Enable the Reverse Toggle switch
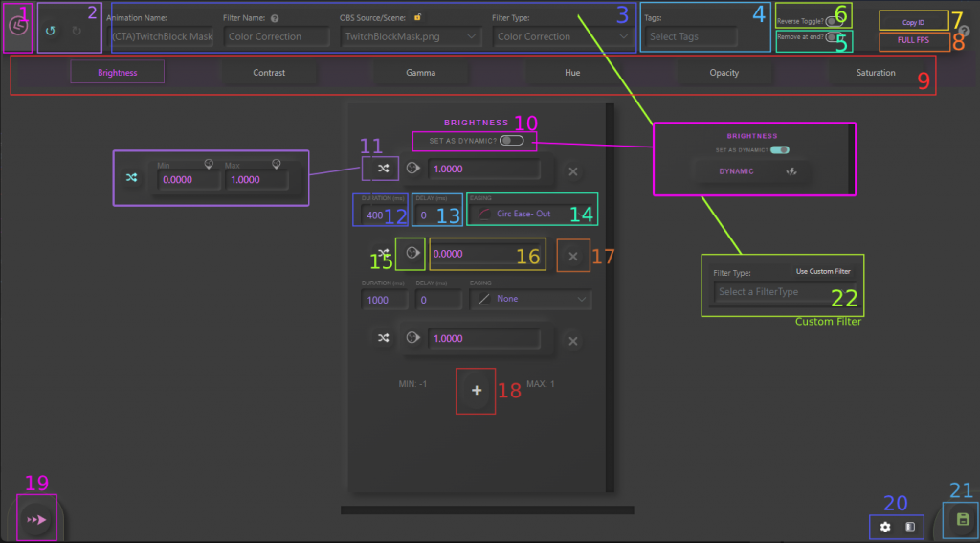Screen dimensions: 980x543 pyautogui.click(x=833, y=21)
